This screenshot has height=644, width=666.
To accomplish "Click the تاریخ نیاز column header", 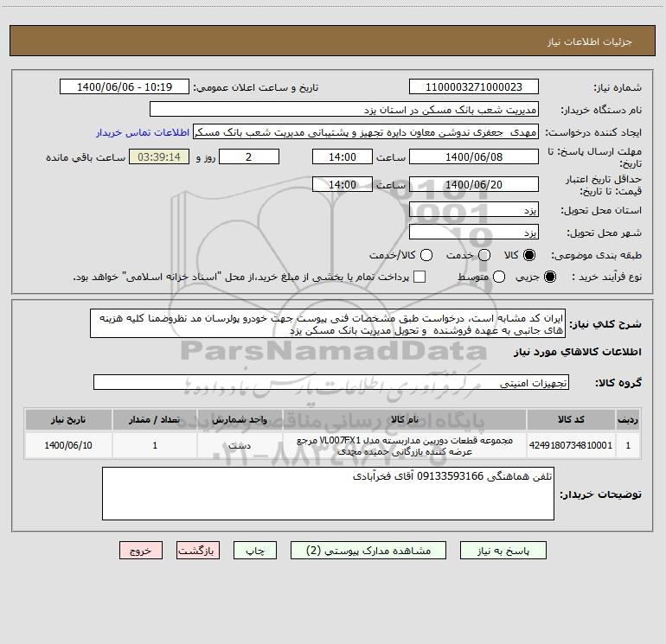I will pyautogui.click(x=68, y=419).
